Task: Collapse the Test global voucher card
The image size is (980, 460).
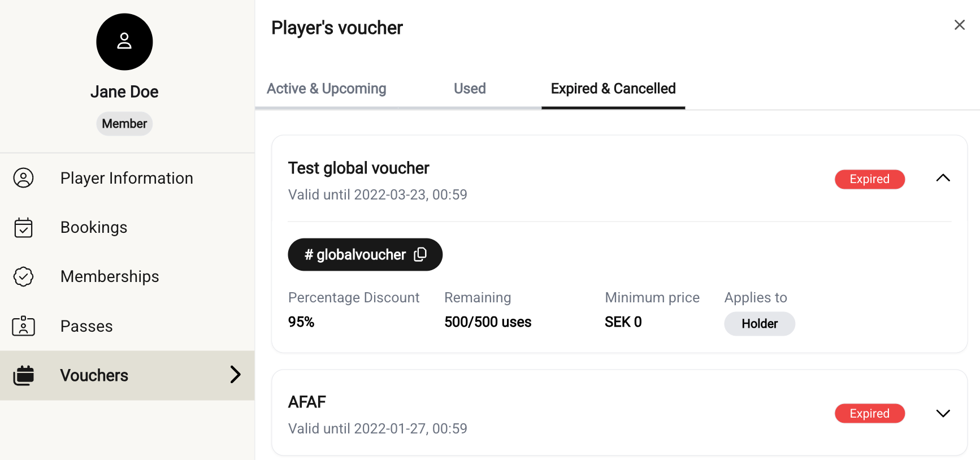Action: point(943,179)
